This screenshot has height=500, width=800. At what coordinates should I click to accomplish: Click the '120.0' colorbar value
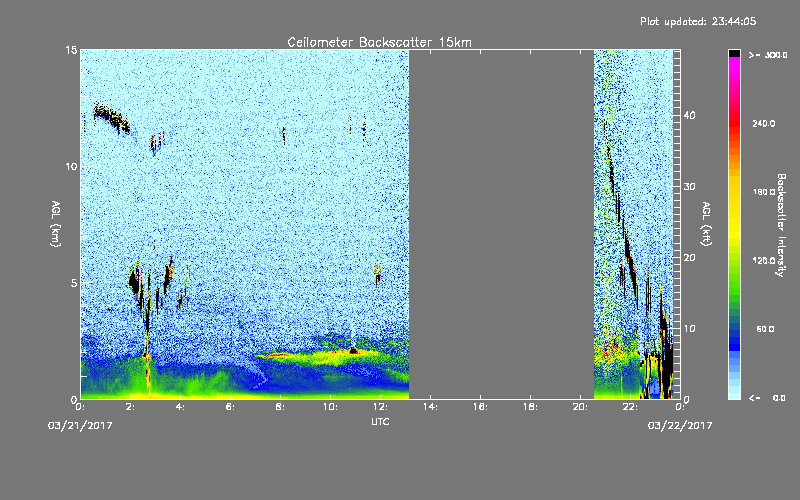(x=764, y=261)
